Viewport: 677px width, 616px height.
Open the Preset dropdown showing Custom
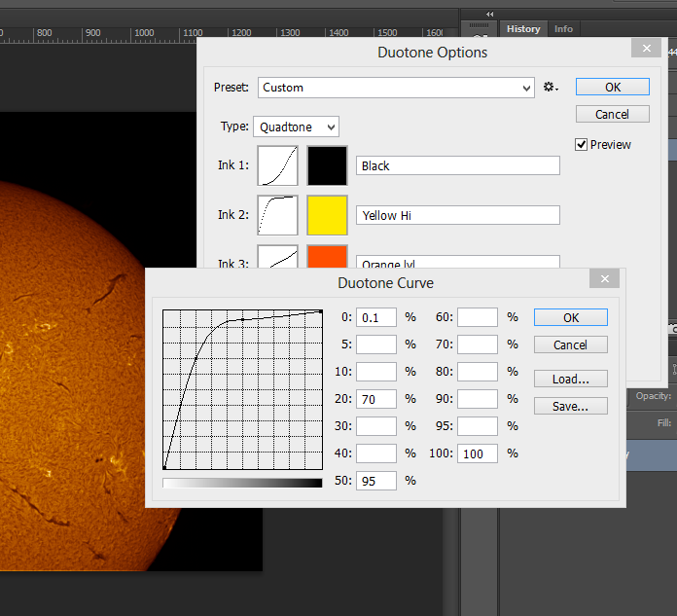[396, 88]
